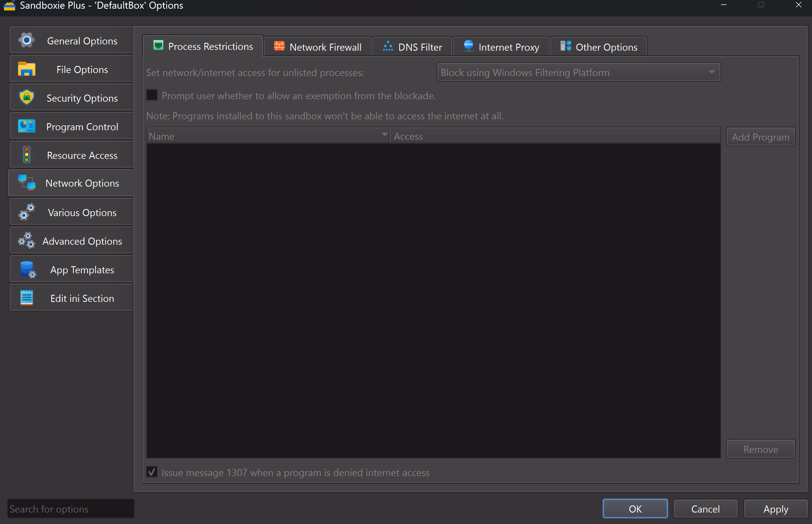
Task: Switch to the Internet Proxy tab
Action: click(x=501, y=47)
